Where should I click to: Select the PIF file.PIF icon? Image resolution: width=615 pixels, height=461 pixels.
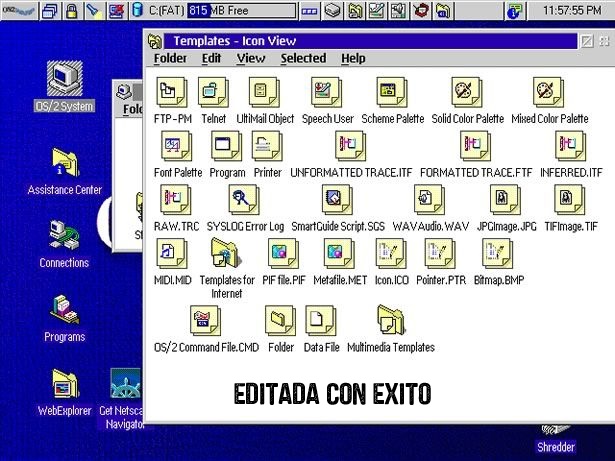[x=283, y=253]
